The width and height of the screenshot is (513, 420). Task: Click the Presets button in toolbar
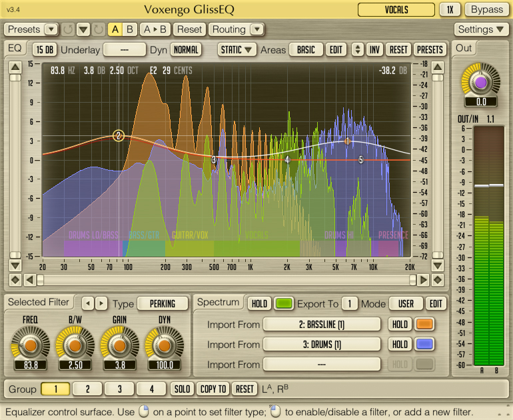(24, 29)
